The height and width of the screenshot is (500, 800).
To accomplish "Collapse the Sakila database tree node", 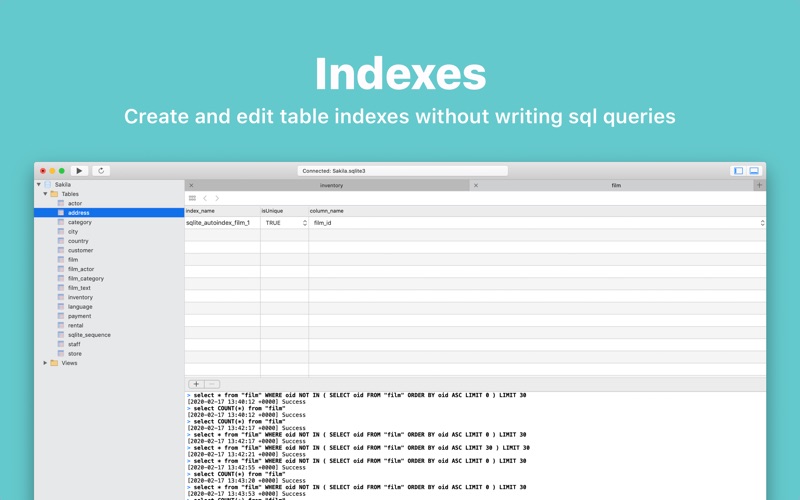I will point(39,184).
